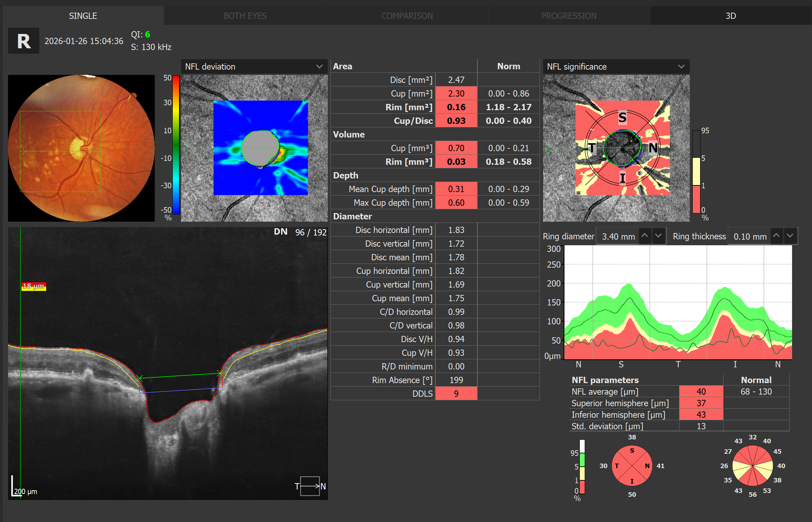
Task: Increase ring thickness with up arrow
Action: pos(776,236)
